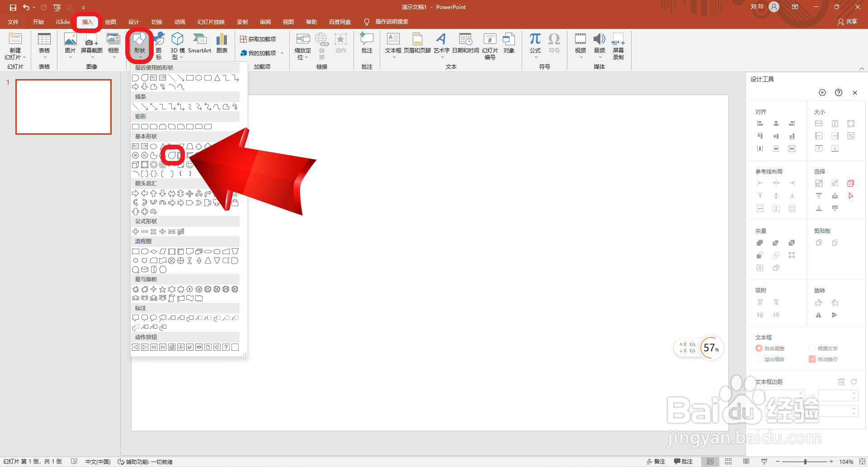Select first rectangle shape under 矩形
Image resolution: width=868 pixels, height=467 pixels.
click(x=135, y=127)
